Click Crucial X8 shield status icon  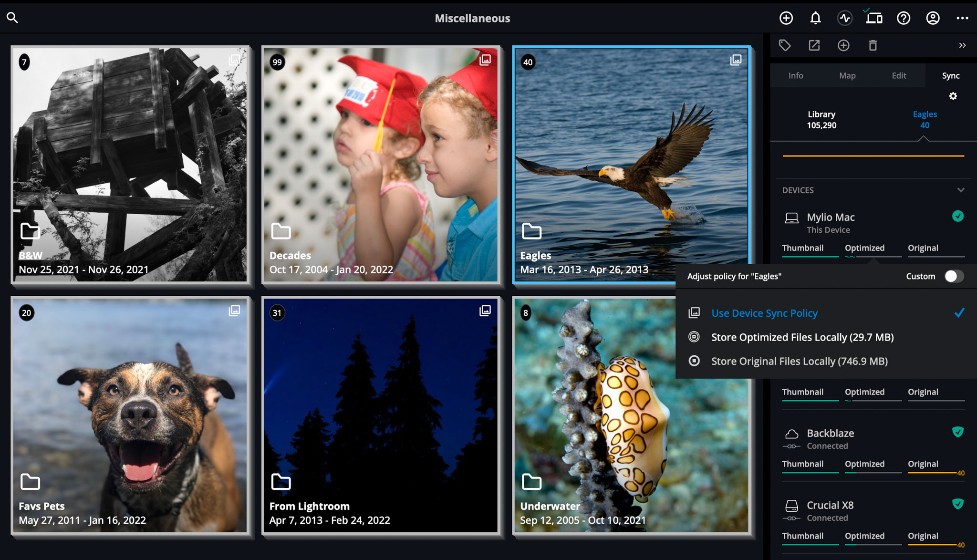pyautogui.click(x=957, y=504)
